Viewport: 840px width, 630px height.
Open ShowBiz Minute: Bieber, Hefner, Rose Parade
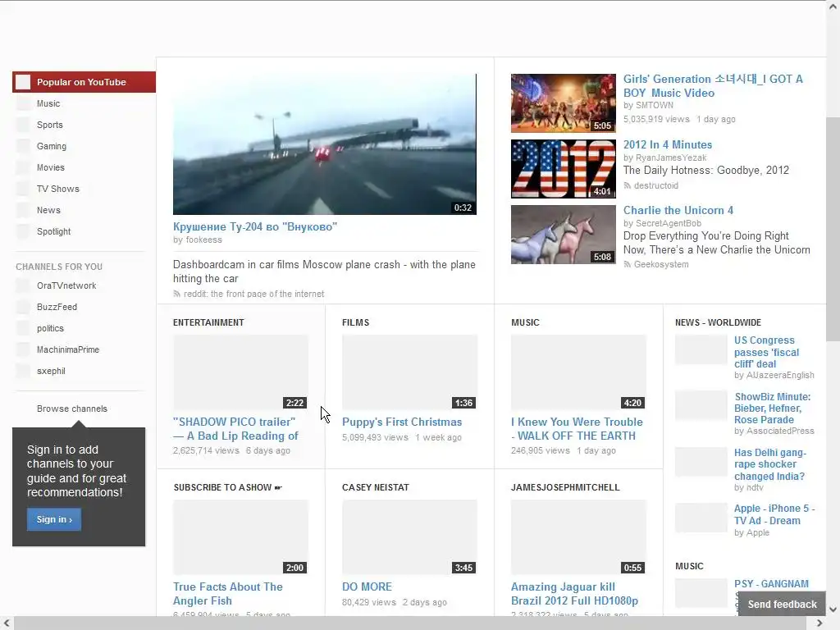772,409
